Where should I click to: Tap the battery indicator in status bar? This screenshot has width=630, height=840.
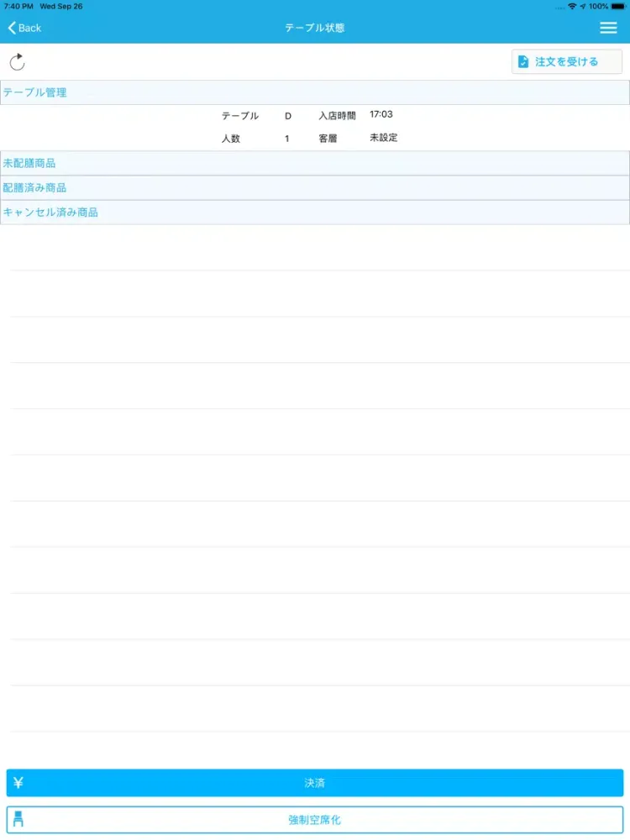click(617, 7)
